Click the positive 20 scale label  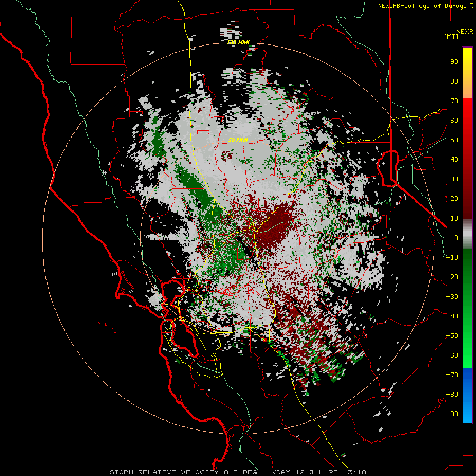click(x=454, y=199)
